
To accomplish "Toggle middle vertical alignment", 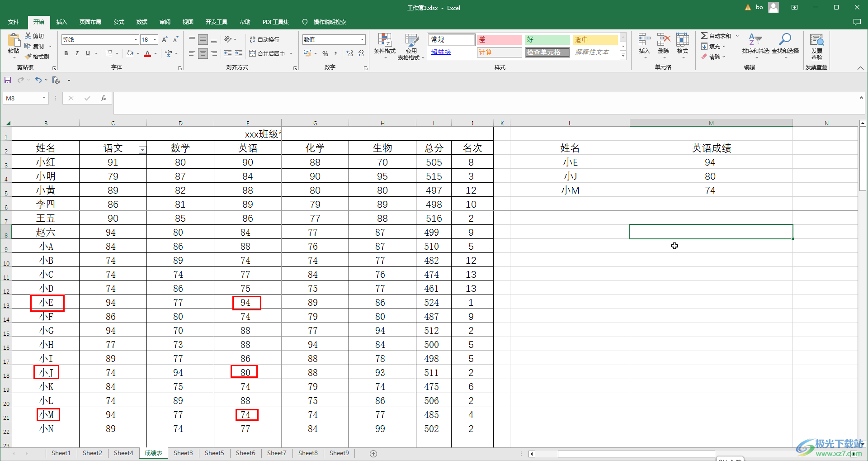I will [x=203, y=39].
